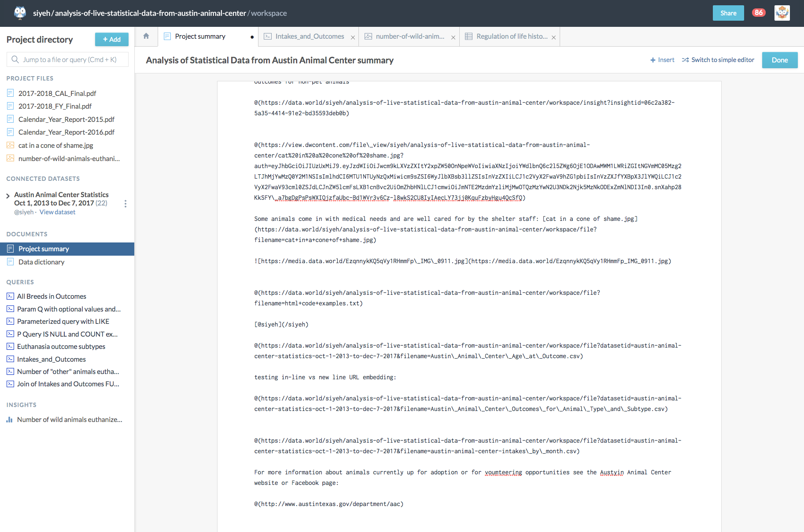
Task: Open cat in a cone of shame.jpg
Action: coord(56,145)
